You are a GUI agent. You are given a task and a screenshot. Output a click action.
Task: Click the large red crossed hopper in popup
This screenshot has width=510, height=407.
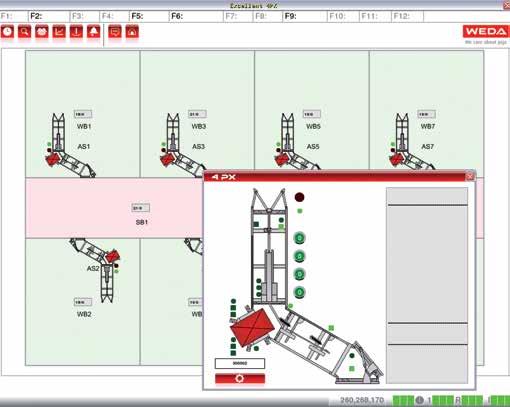pos(252,328)
